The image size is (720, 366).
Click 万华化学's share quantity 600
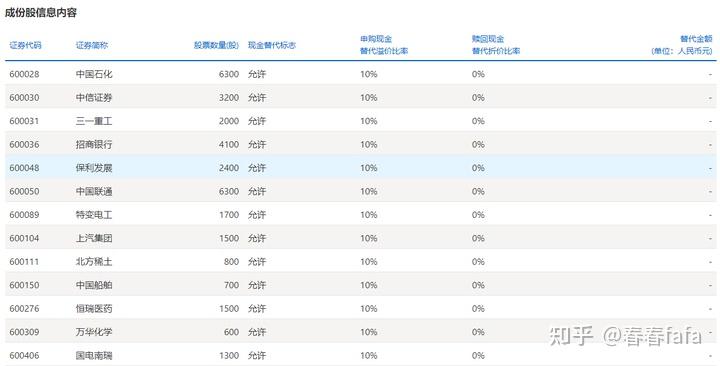pos(231,332)
